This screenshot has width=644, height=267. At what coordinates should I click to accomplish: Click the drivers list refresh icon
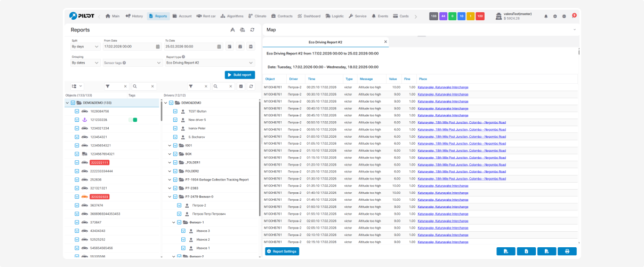point(250,86)
